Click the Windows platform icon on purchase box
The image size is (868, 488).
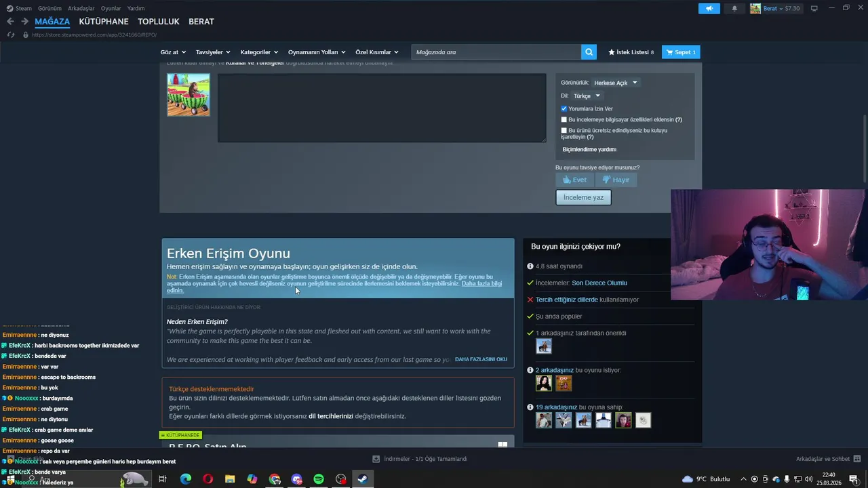pos(502,445)
